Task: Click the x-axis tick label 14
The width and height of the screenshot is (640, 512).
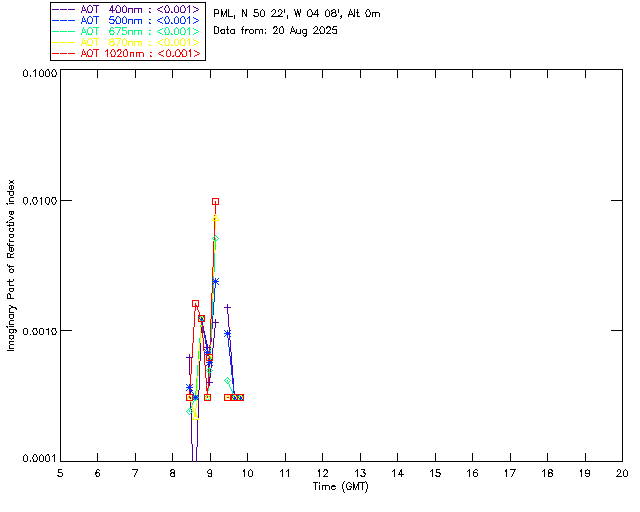Action: pyautogui.click(x=398, y=473)
